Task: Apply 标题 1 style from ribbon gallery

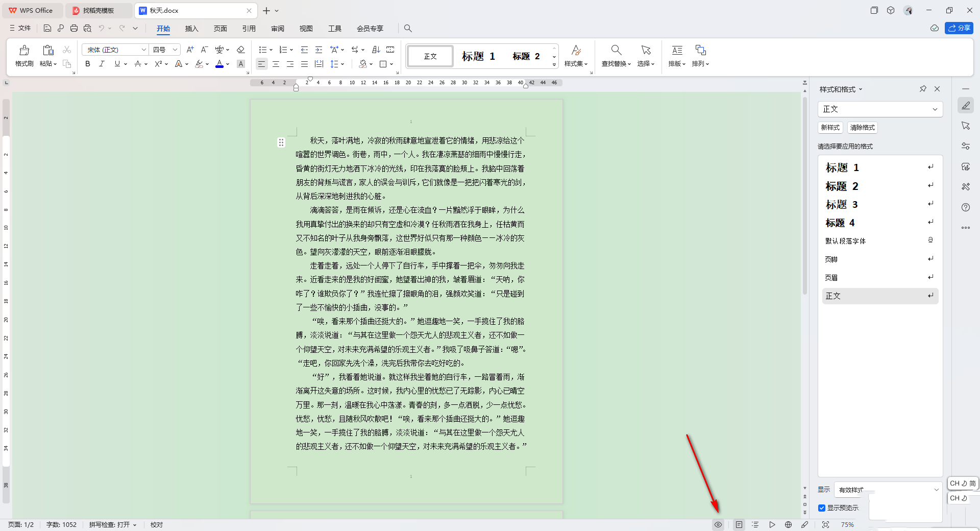Action: pos(478,56)
